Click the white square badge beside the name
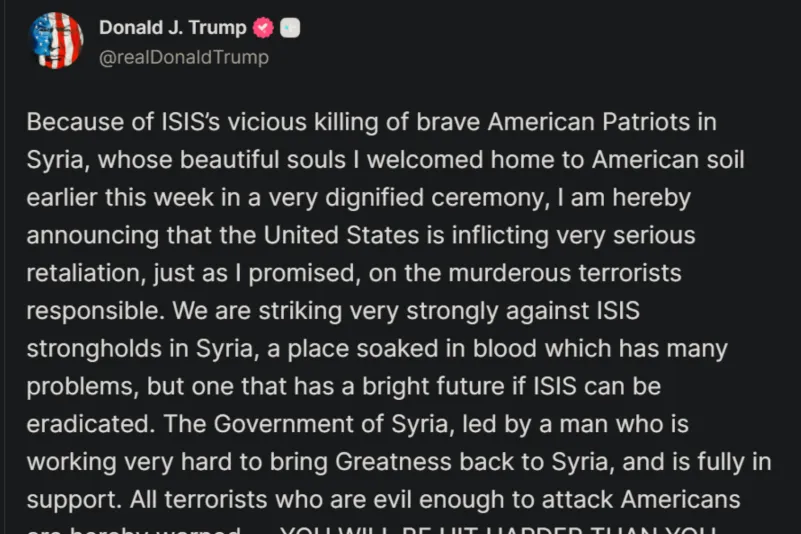This screenshot has width=801, height=534. tap(290, 29)
